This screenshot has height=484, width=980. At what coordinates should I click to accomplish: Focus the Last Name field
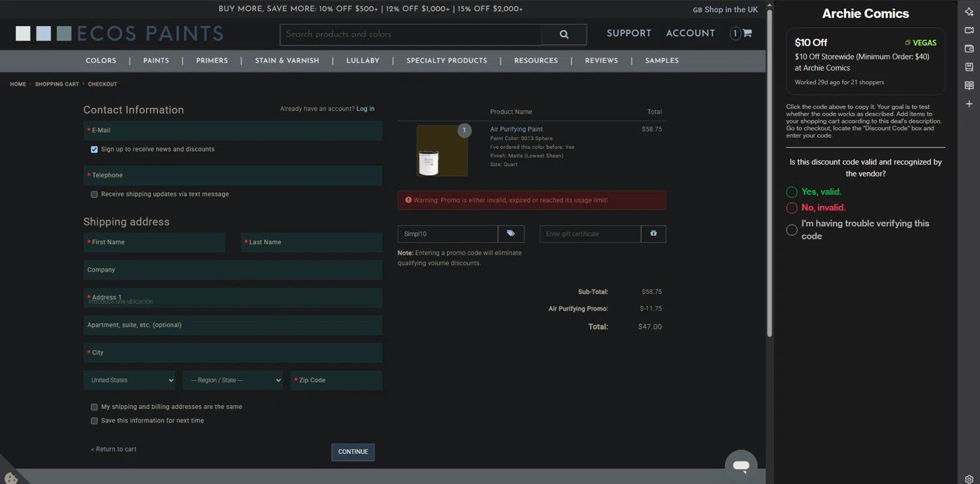311,242
